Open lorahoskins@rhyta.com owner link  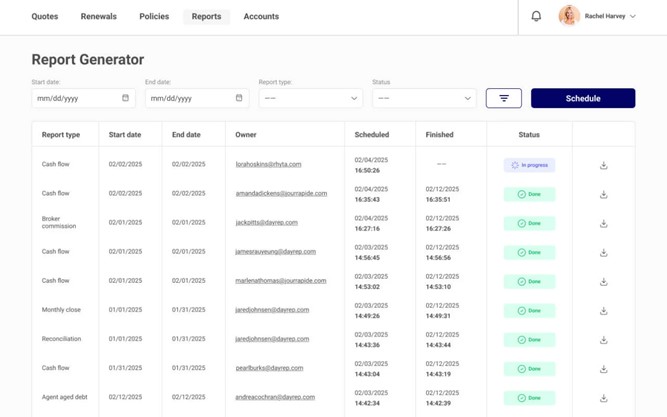click(268, 164)
